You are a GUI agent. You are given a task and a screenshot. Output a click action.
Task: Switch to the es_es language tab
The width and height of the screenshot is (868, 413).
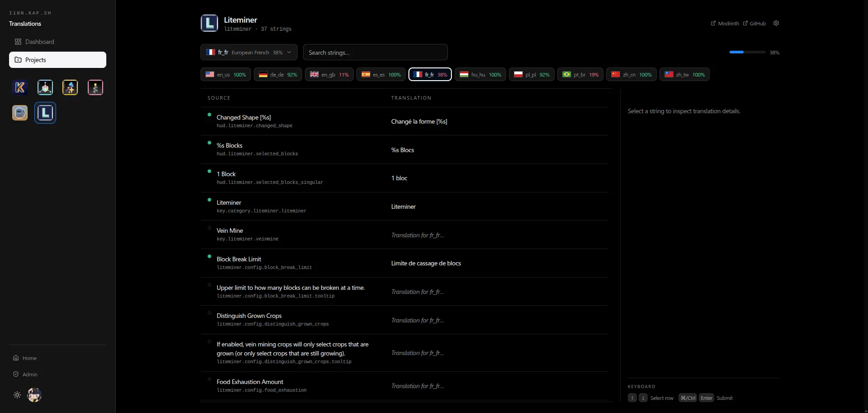(381, 74)
